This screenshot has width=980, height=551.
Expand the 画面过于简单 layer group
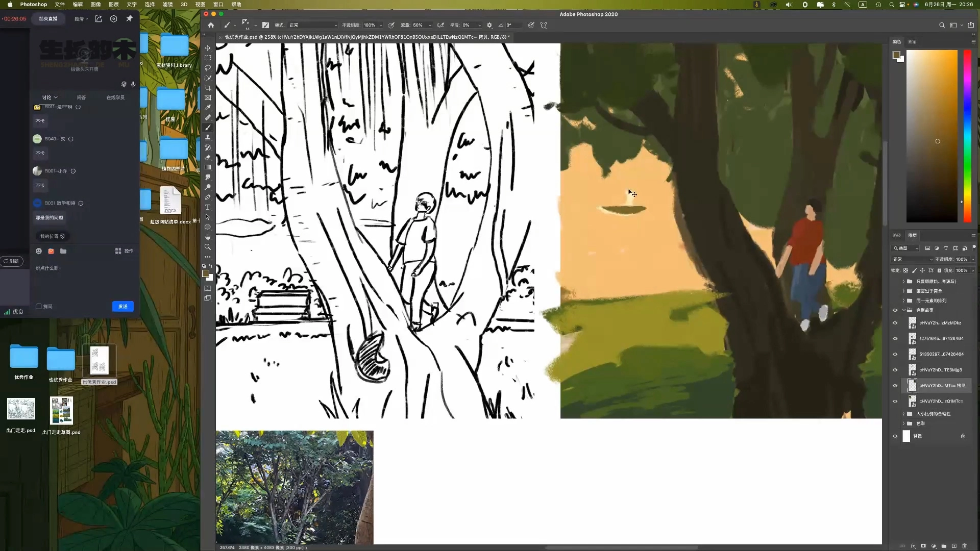(903, 291)
